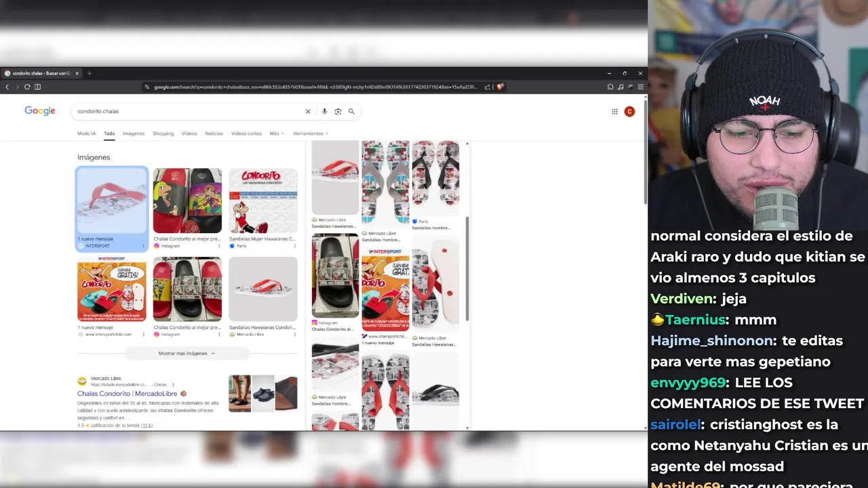868x488 pixels.
Task: Open the three-dot menu on the INTERSPORT image card
Action: 143,246
